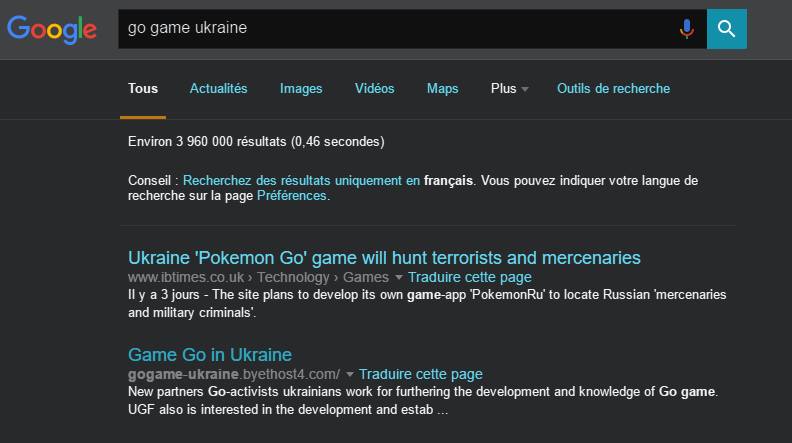Image resolution: width=792 pixels, height=443 pixels.
Task: Click the 'Environ 3 960 000 résultats' text
Action: (x=256, y=142)
